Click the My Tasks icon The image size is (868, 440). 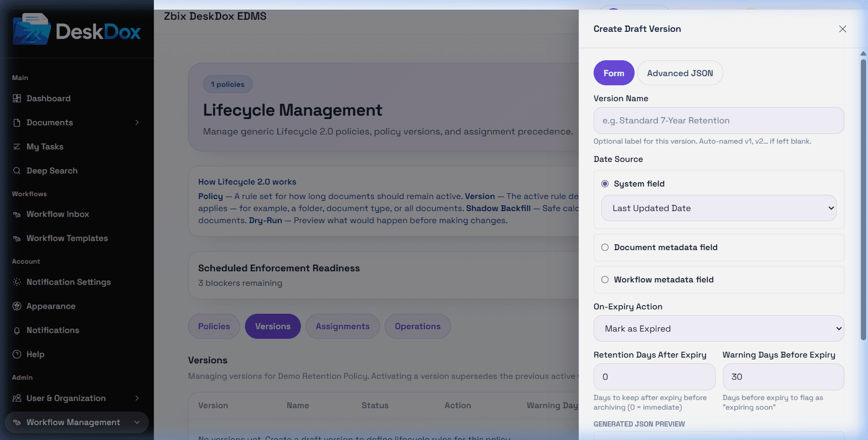pyautogui.click(x=17, y=147)
